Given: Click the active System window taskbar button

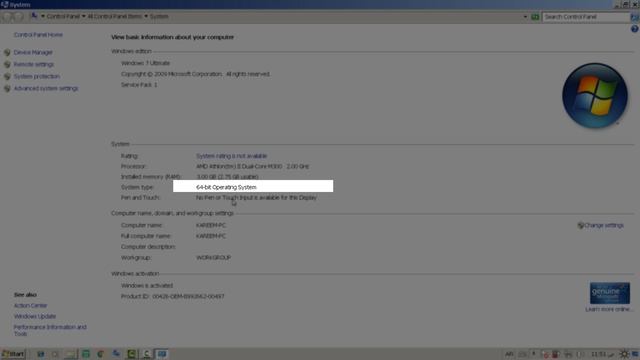Looking at the screenshot, I should click(x=162, y=354).
